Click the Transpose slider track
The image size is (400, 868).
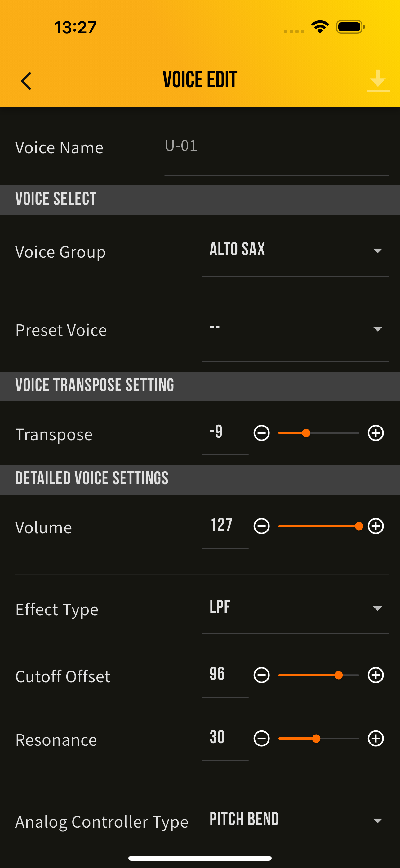[318, 433]
